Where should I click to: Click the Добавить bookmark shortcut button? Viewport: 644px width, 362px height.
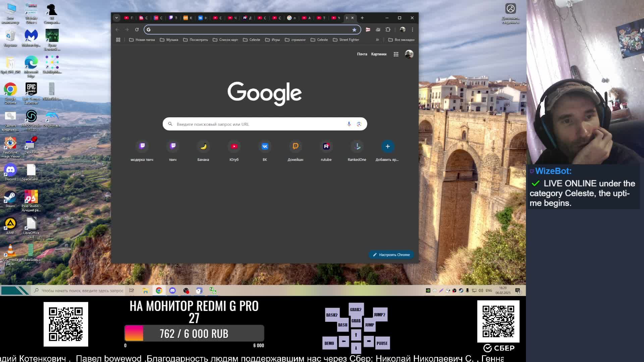click(387, 146)
